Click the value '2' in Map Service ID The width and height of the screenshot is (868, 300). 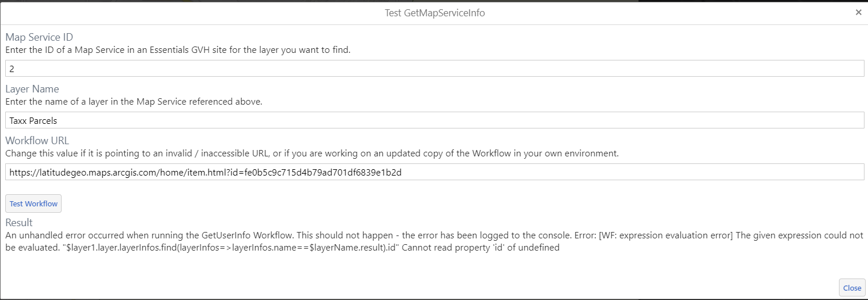(x=12, y=69)
